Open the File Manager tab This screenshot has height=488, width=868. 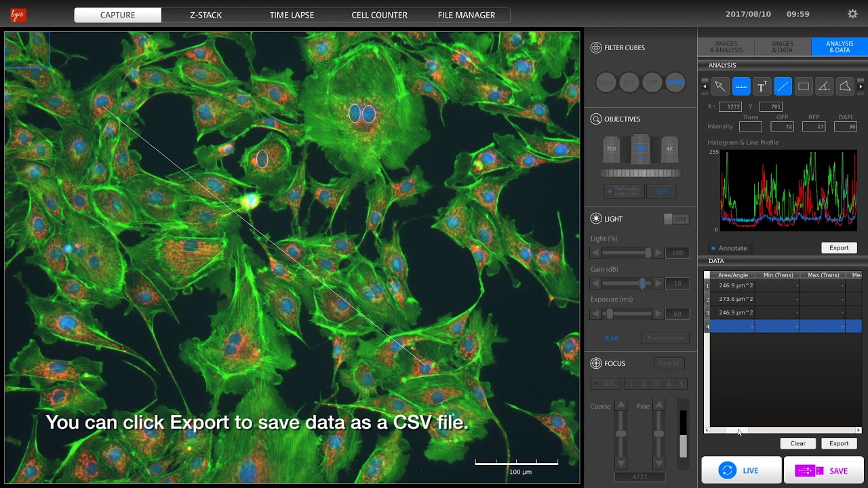(x=466, y=15)
